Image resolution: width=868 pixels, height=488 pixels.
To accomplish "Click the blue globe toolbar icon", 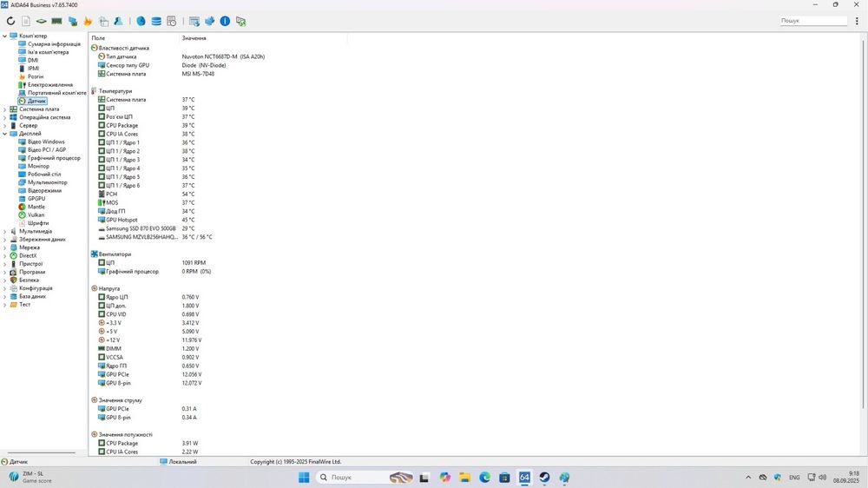I will pos(141,21).
